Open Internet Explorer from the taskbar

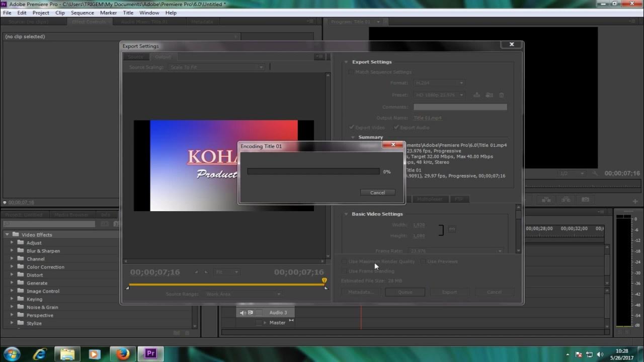click(x=39, y=354)
